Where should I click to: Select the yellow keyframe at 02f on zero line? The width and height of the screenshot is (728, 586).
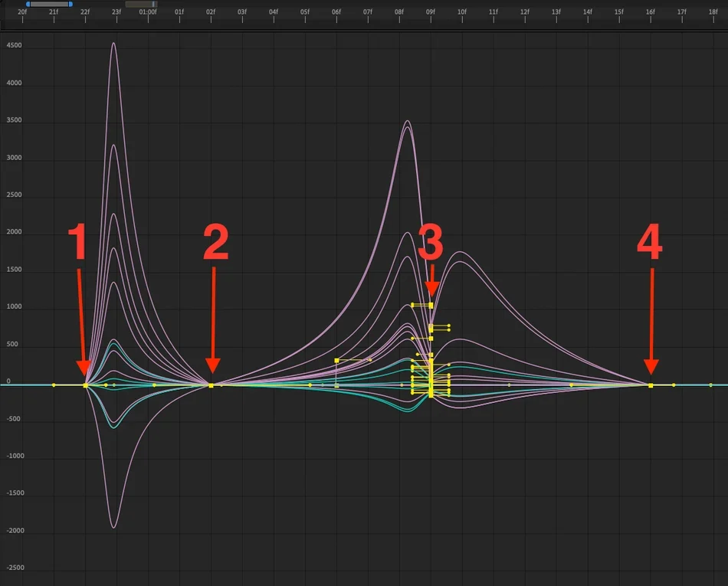211,385
